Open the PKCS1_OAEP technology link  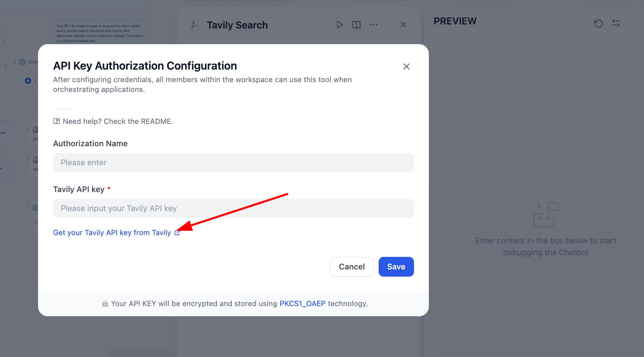(x=302, y=304)
